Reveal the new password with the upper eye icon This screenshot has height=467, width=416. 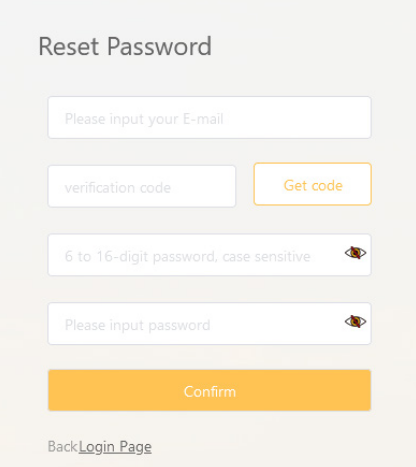tap(355, 253)
